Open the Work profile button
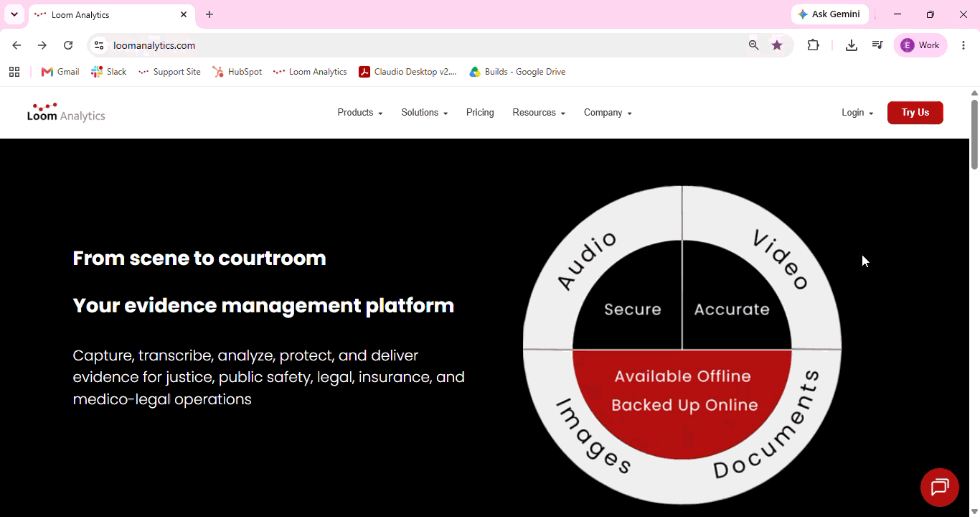The image size is (980, 517). (920, 45)
